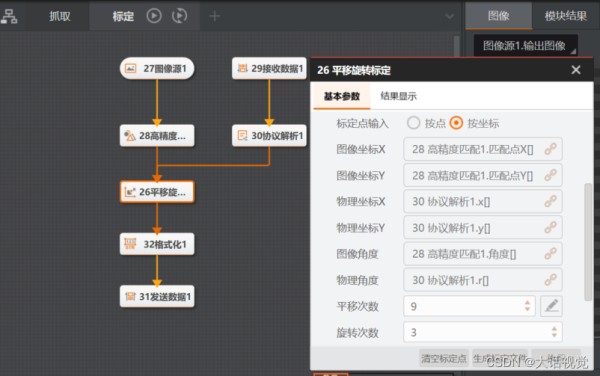Open the flow structure icon in top-left
600x376 pixels.
pyautogui.click(x=9, y=16)
